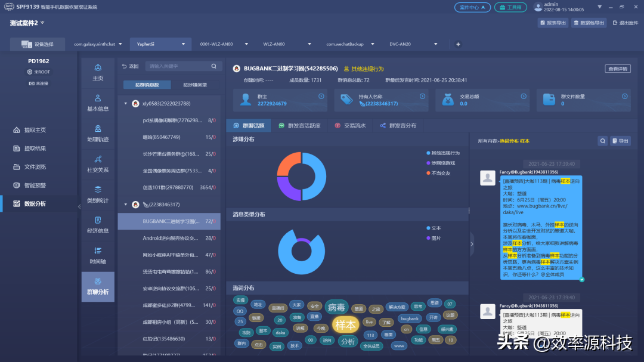Collapse the (2238346317) account tree
Viewport: 644px width, 362px height.
126,204
